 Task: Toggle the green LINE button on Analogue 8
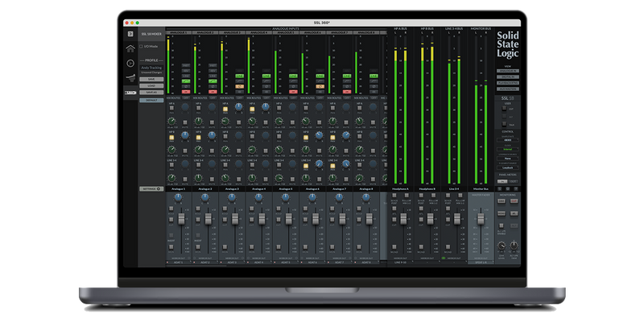point(374,76)
